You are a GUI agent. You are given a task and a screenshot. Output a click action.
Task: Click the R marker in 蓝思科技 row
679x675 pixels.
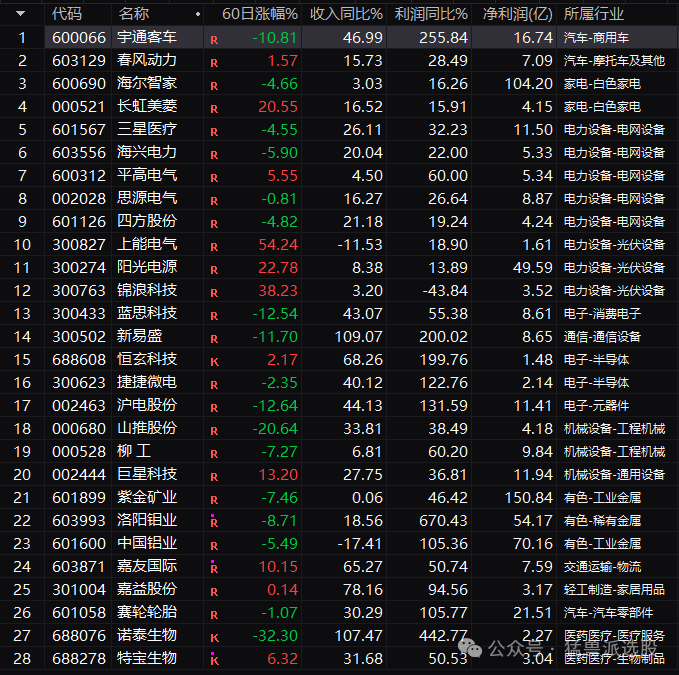pyautogui.click(x=214, y=316)
